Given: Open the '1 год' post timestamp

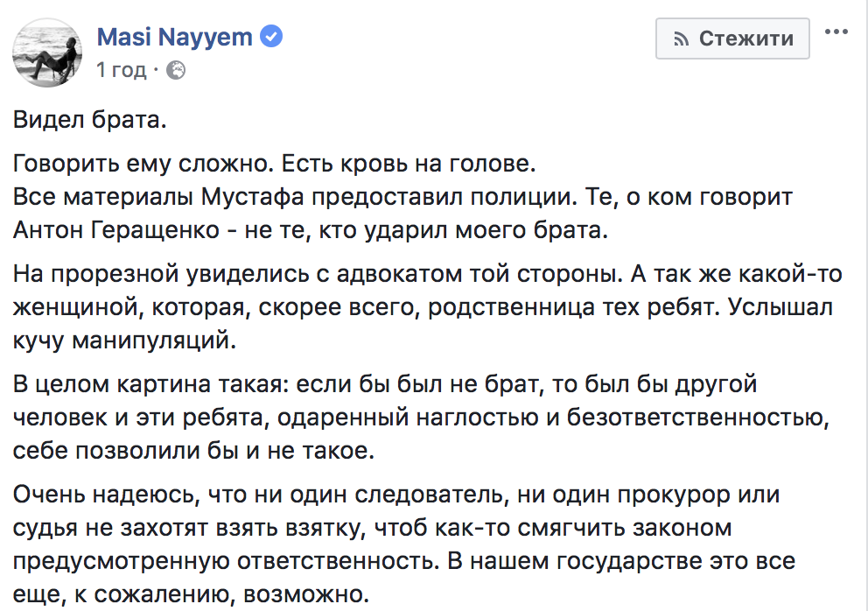Looking at the screenshot, I should click(122, 70).
